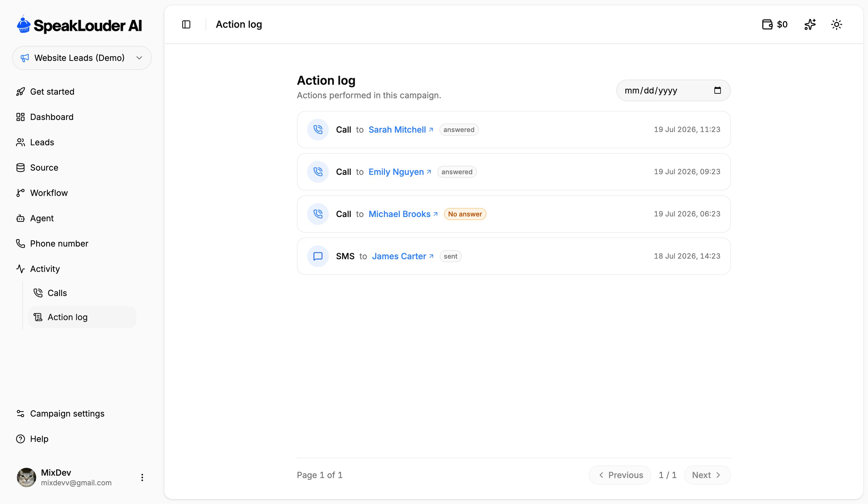This screenshot has width=868, height=504.
Task: Click the call icon in Emily Nguyen row
Action: [x=318, y=172]
